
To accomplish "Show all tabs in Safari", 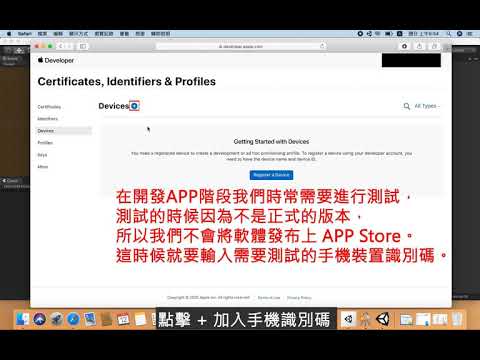I will (x=434, y=46).
